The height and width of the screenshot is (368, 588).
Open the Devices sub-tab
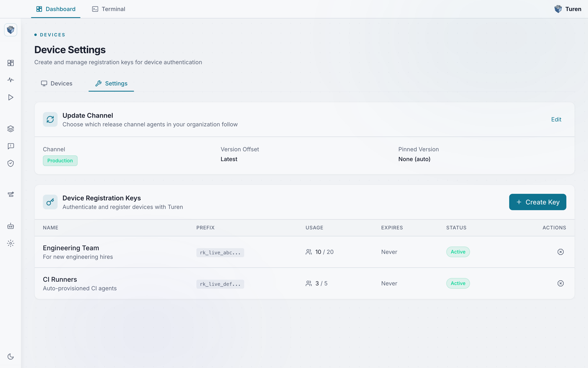click(x=57, y=84)
